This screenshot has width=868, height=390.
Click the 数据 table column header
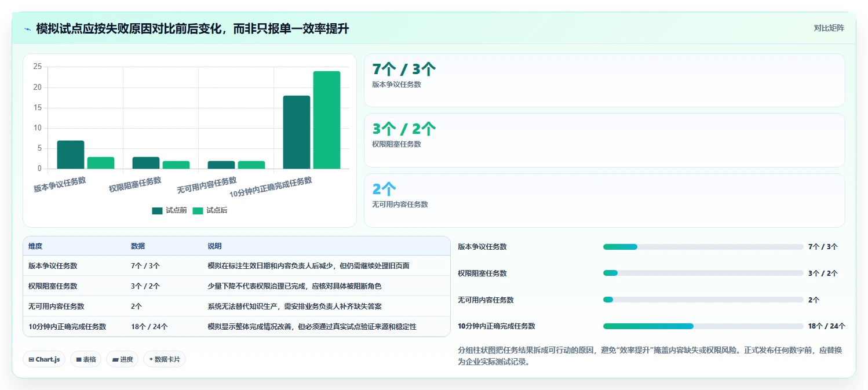click(138, 246)
